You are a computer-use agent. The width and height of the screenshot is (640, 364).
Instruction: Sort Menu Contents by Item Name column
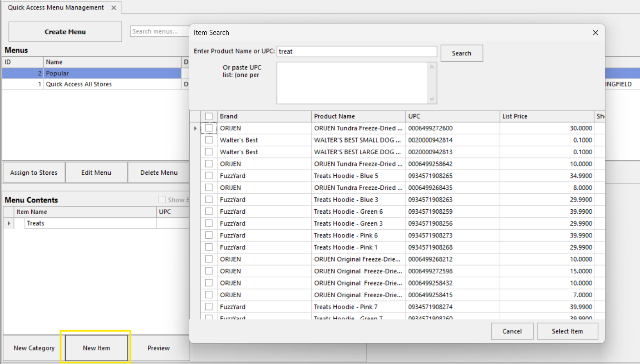85,212
